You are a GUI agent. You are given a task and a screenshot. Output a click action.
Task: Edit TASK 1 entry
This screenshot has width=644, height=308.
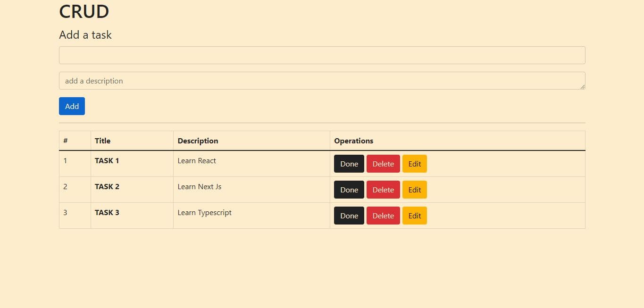(414, 164)
